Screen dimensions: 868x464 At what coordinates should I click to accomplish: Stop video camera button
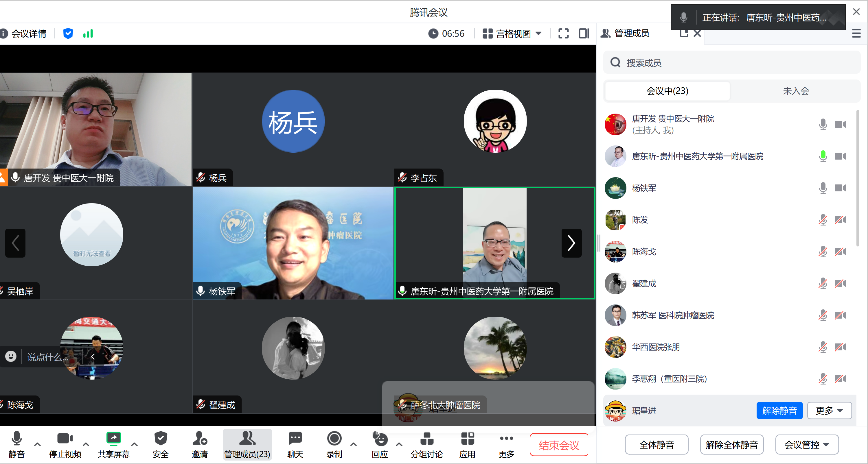tap(65, 444)
